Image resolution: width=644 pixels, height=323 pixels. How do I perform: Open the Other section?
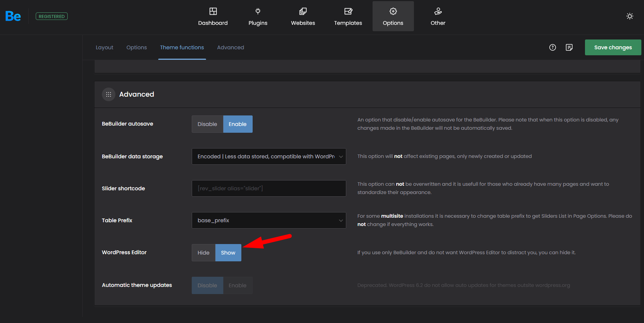pos(438,16)
